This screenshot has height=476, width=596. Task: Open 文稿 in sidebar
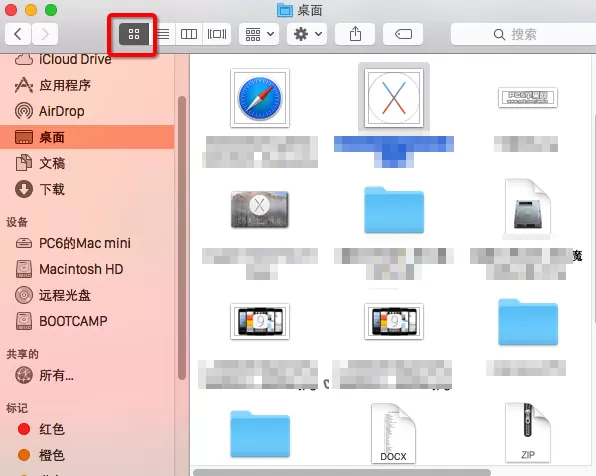click(87, 163)
